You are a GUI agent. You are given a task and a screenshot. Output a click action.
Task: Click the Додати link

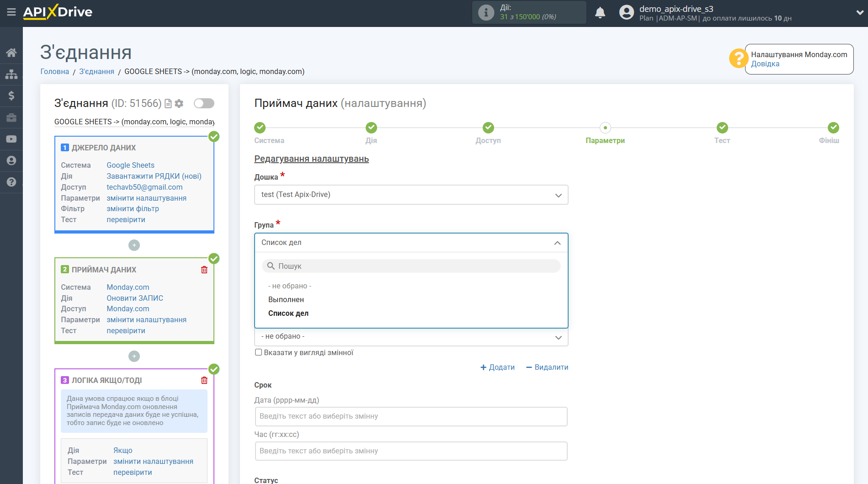pyautogui.click(x=497, y=367)
